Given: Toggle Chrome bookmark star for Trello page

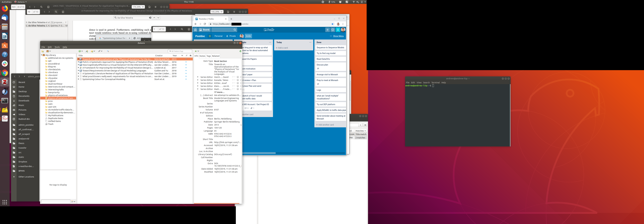Looking at the screenshot, I should [332, 24].
